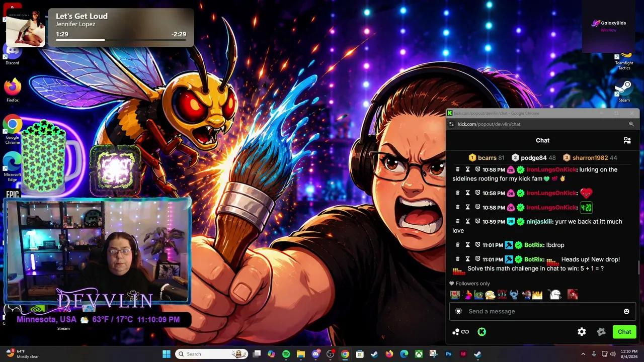Viewport: 644px width, 362px height.
Task: Click ninjaskiii username in chat
Action: (539, 221)
